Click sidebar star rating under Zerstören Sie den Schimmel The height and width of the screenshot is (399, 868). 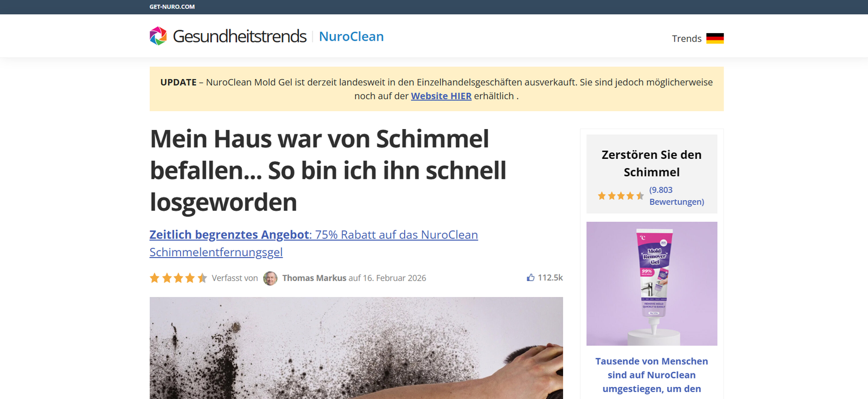[x=621, y=196]
